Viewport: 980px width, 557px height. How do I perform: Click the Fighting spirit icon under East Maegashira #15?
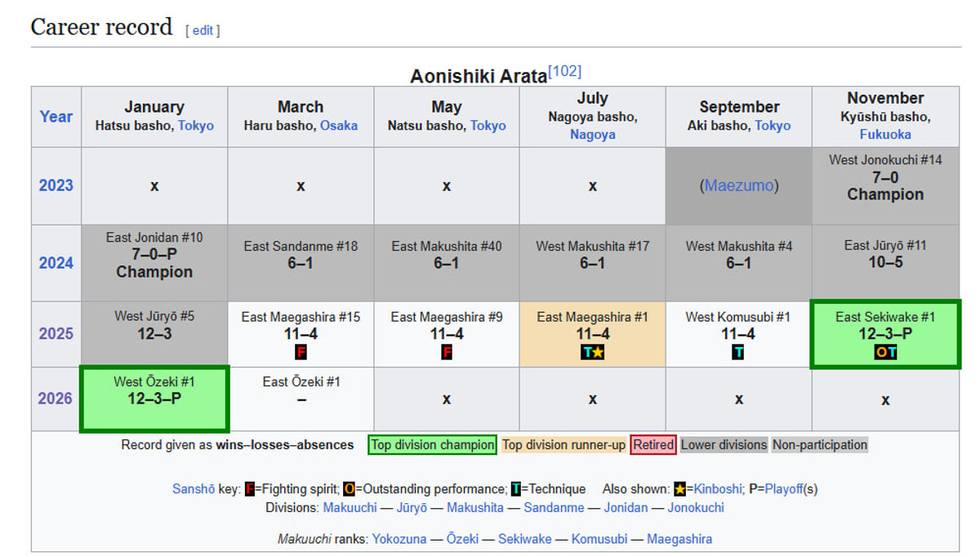point(301,352)
